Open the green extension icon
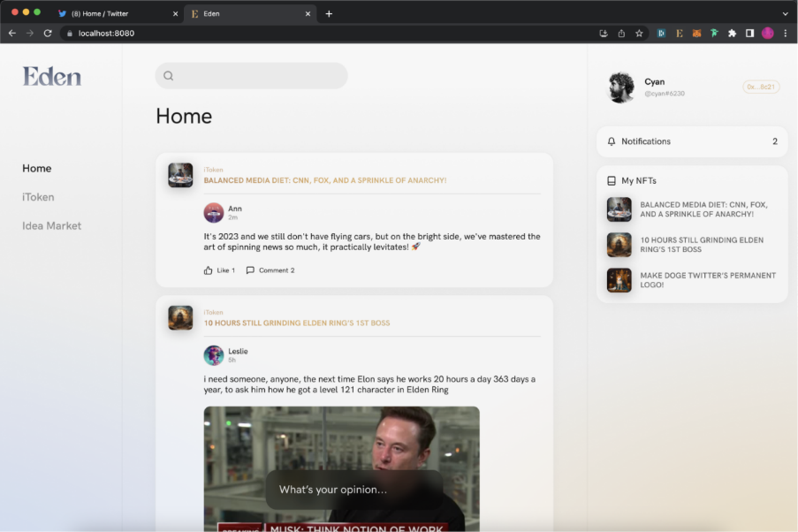The height and width of the screenshot is (532, 798). pos(715,34)
